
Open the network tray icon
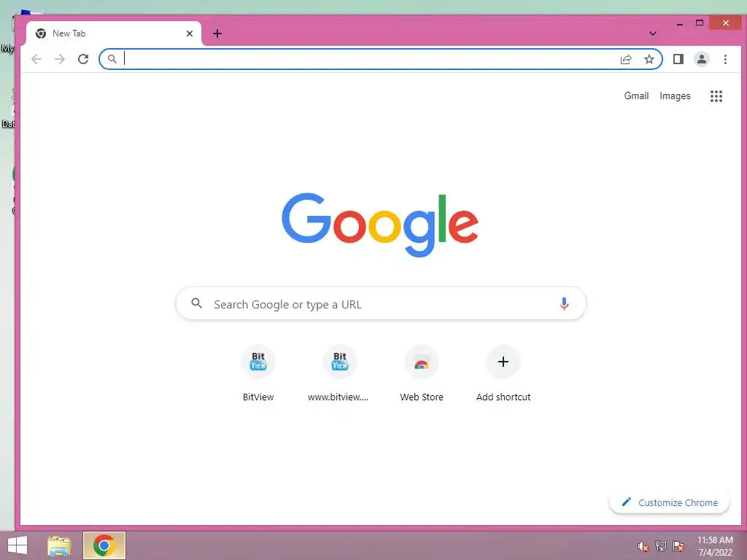(661, 546)
